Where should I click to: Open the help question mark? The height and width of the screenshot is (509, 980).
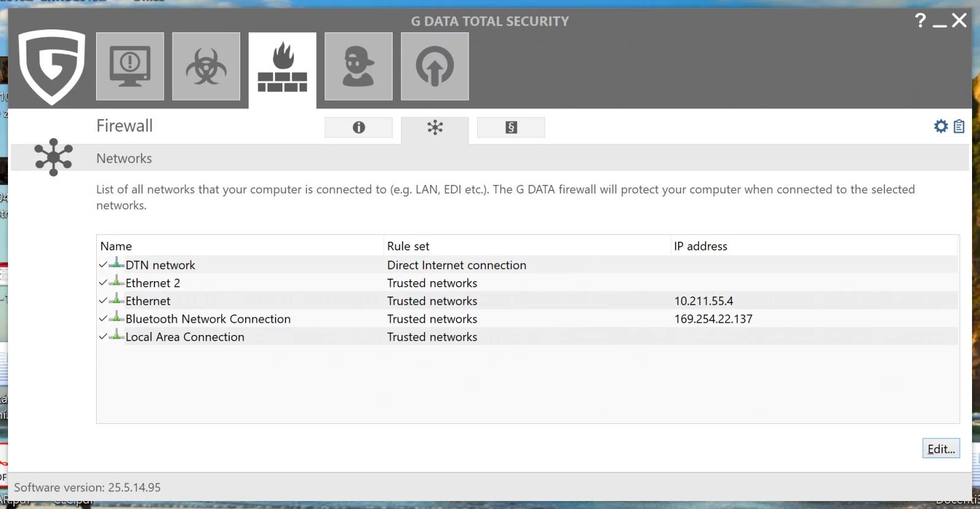tap(920, 20)
